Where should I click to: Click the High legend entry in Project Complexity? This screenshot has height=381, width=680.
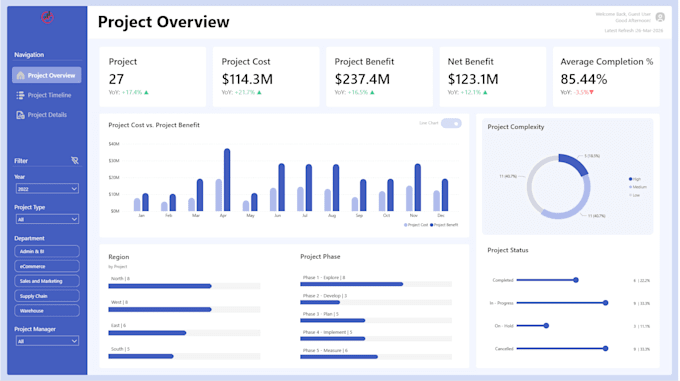634,179
